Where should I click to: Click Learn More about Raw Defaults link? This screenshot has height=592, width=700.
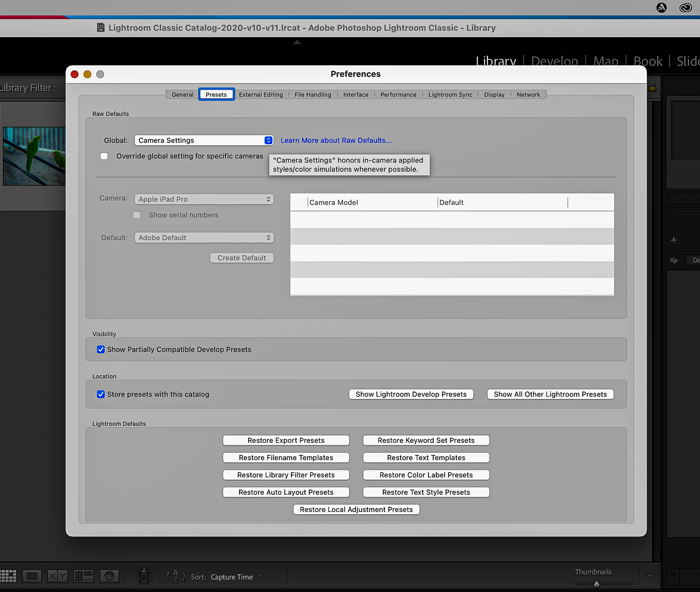point(336,140)
